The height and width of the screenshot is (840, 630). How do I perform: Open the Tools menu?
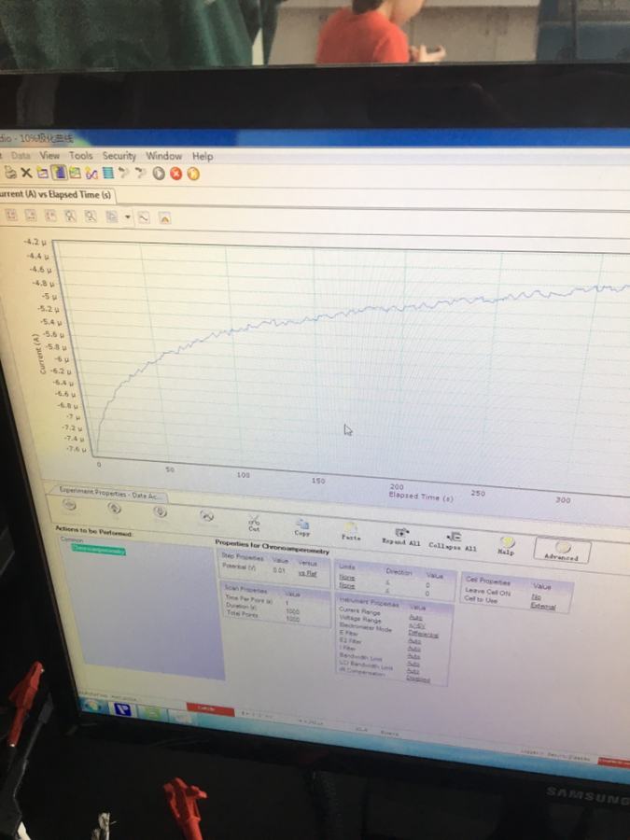click(81, 155)
